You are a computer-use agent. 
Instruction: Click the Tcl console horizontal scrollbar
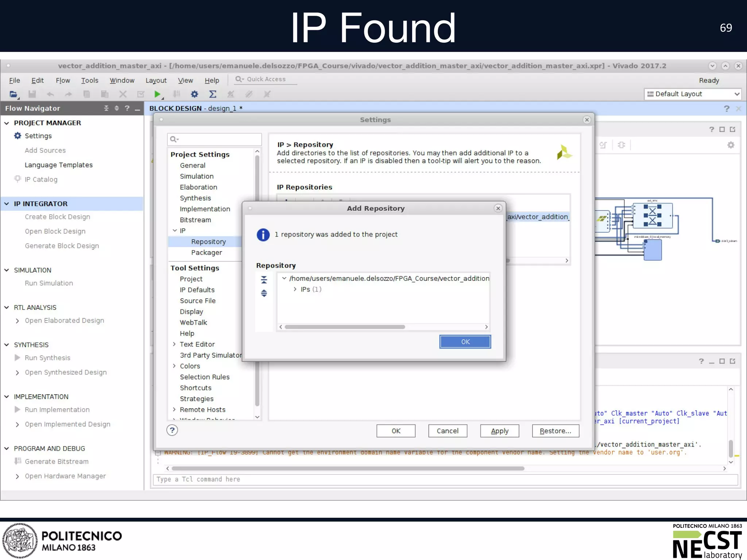(348, 468)
